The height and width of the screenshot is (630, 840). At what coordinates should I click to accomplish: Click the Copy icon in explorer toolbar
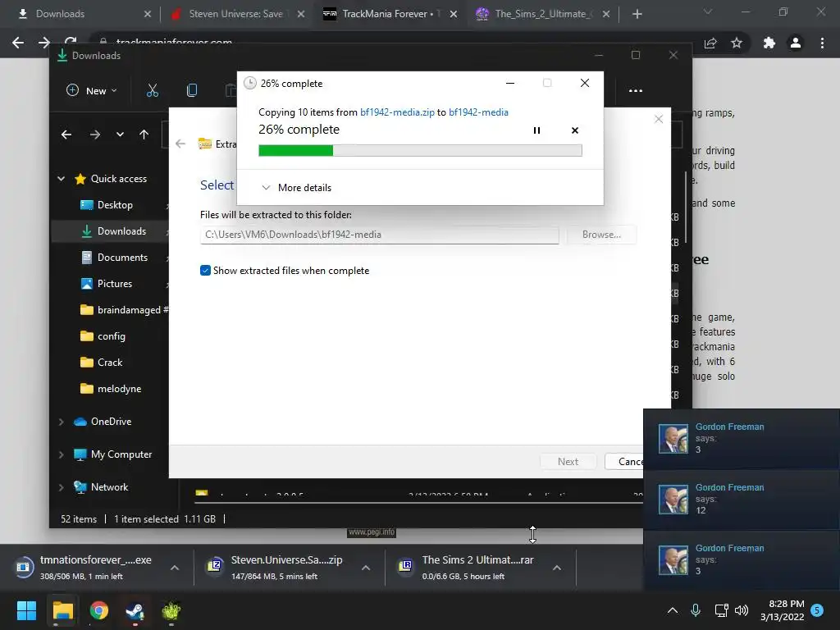point(192,90)
